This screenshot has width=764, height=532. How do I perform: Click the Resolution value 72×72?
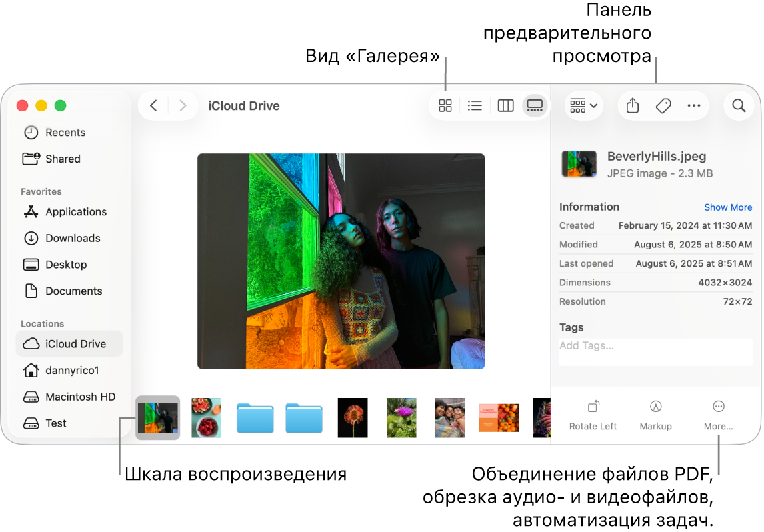(737, 301)
